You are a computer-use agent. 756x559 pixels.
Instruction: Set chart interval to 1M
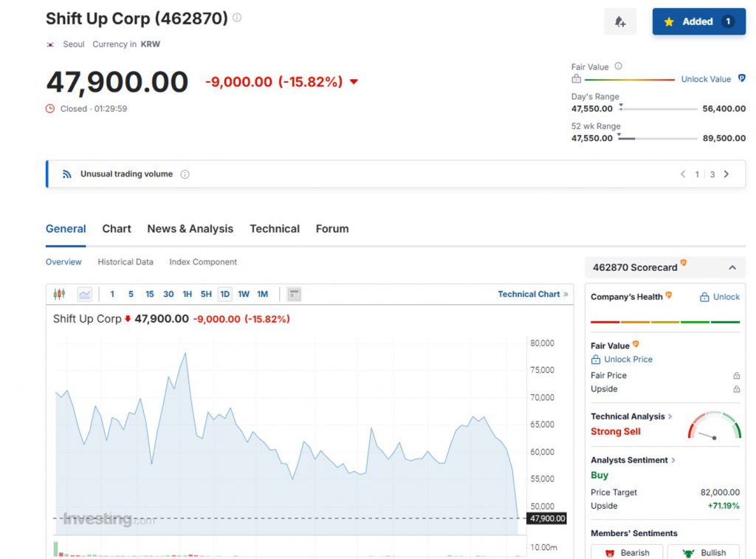tap(262, 294)
